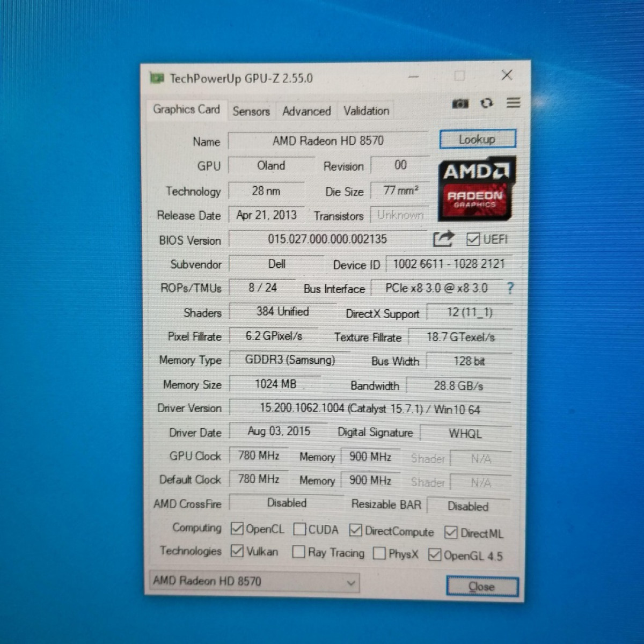The image size is (644, 644).
Task: Toggle the CUDA checkbox
Action: tap(300, 529)
